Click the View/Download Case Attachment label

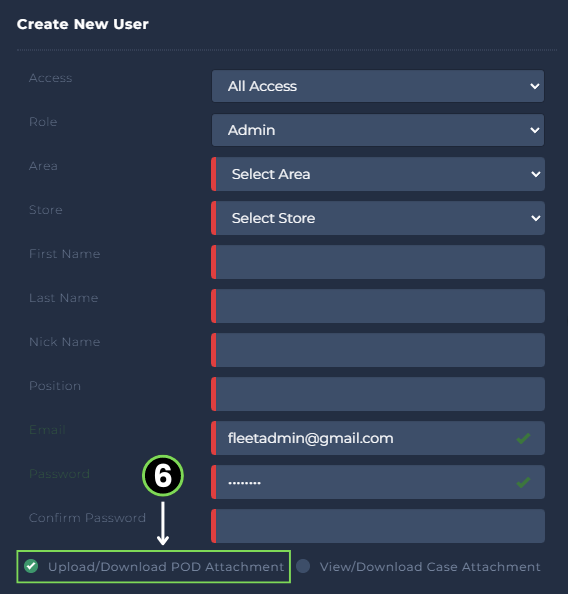click(430, 567)
